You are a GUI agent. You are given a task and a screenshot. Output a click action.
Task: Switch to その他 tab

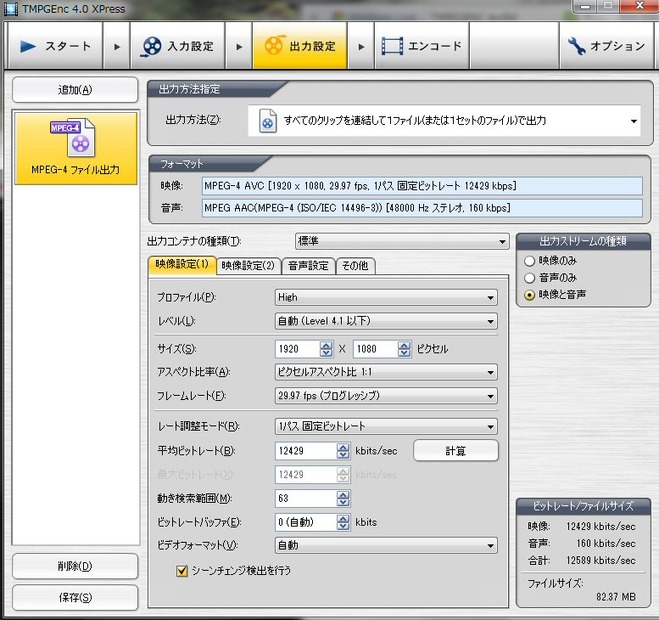pos(355,266)
